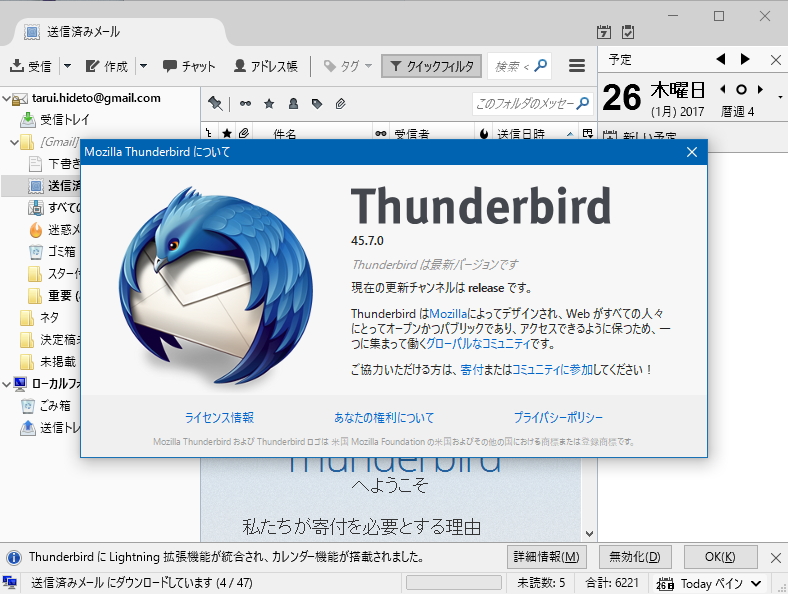Image resolution: width=788 pixels, height=594 pixels.
Task: Click the online status icon in status bar
Action: click(x=10, y=583)
